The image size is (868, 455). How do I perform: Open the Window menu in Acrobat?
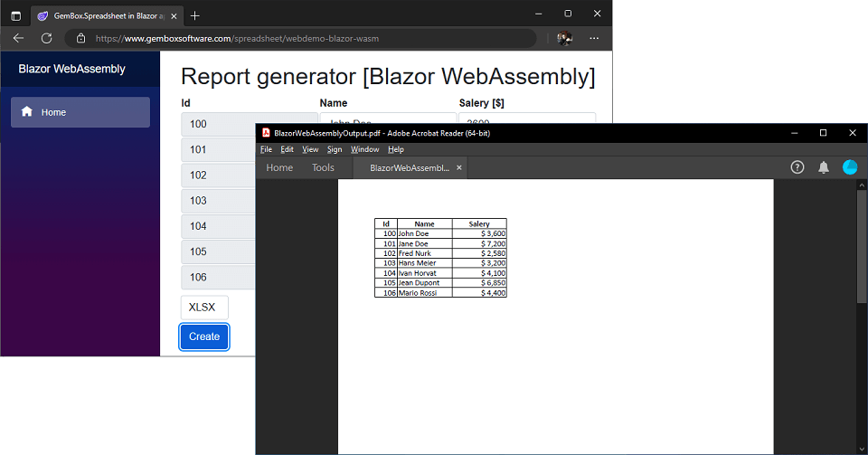click(x=364, y=149)
